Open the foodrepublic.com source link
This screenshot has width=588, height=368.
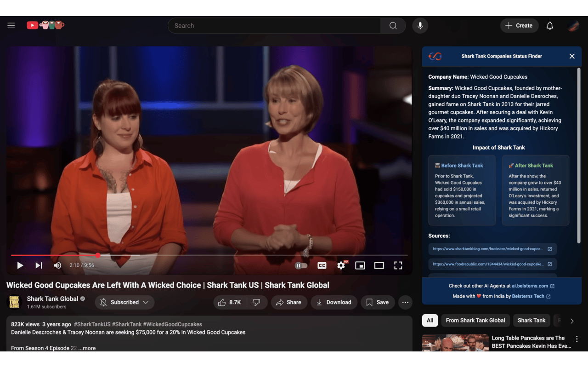pyautogui.click(x=488, y=264)
